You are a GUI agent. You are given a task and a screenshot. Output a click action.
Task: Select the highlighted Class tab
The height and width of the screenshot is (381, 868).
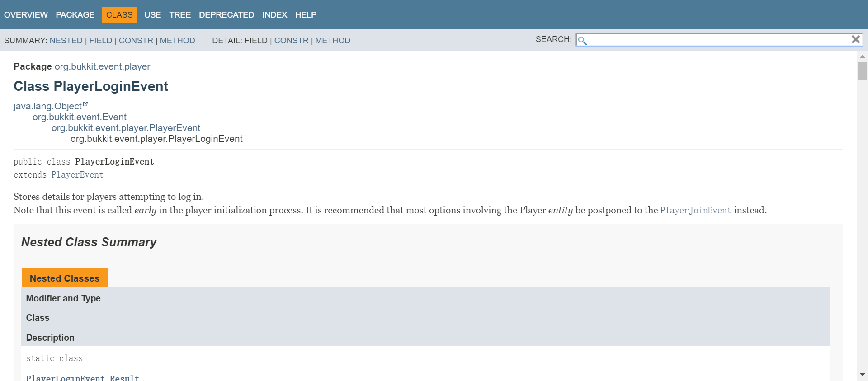pyautogui.click(x=119, y=15)
